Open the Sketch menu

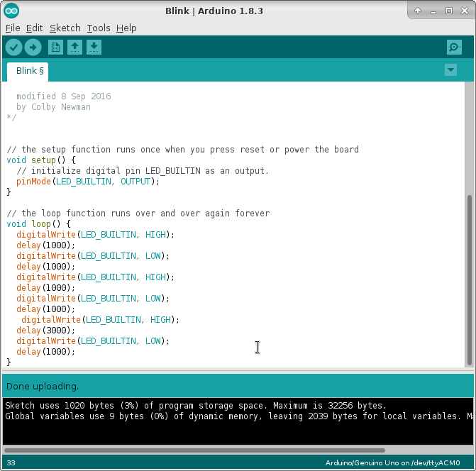click(x=65, y=28)
